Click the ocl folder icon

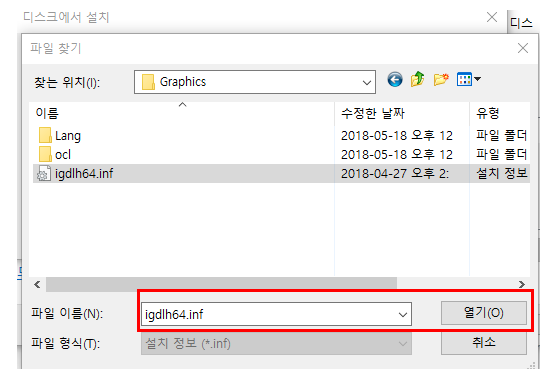(x=45, y=154)
